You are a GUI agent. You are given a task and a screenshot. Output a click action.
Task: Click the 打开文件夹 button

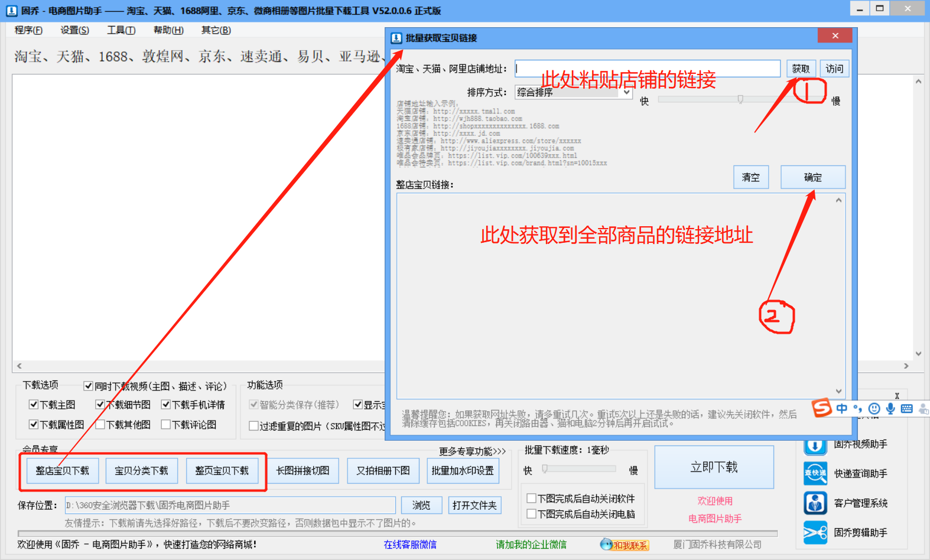474,505
